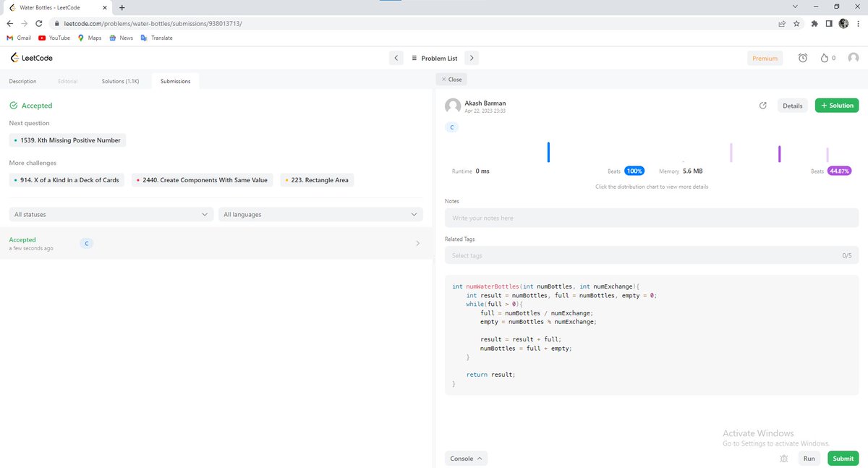Click the Runtime 0 ms value
868x468 pixels.
482,171
